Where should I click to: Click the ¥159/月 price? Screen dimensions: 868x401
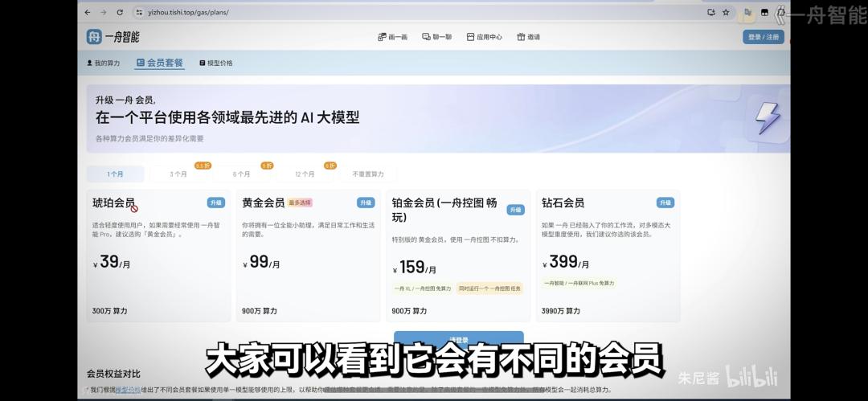tap(415, 268)
